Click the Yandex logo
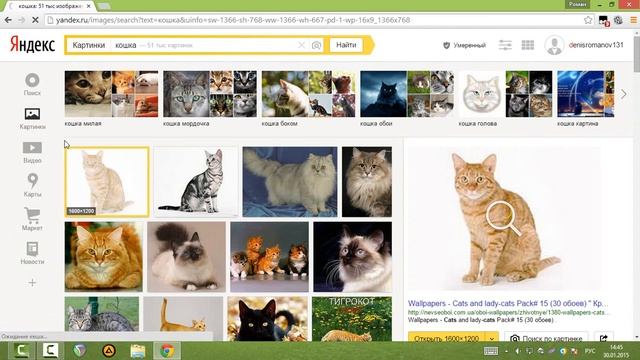 (32, 45)
